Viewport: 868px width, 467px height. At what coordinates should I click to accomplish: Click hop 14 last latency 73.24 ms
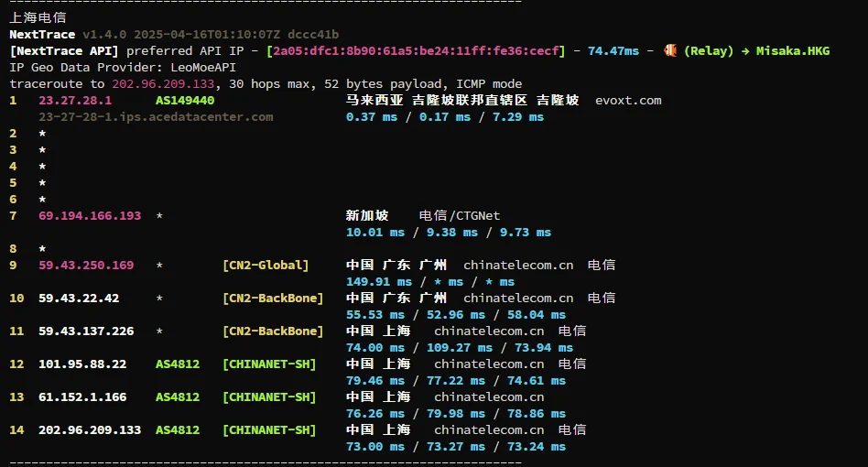(x=537, y=447)
